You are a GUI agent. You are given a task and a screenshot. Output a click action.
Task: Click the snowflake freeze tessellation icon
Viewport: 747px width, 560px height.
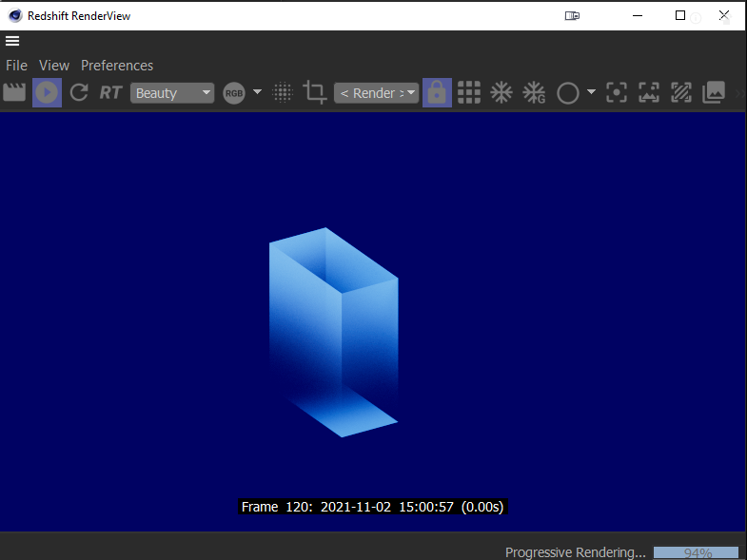point(501,92)
